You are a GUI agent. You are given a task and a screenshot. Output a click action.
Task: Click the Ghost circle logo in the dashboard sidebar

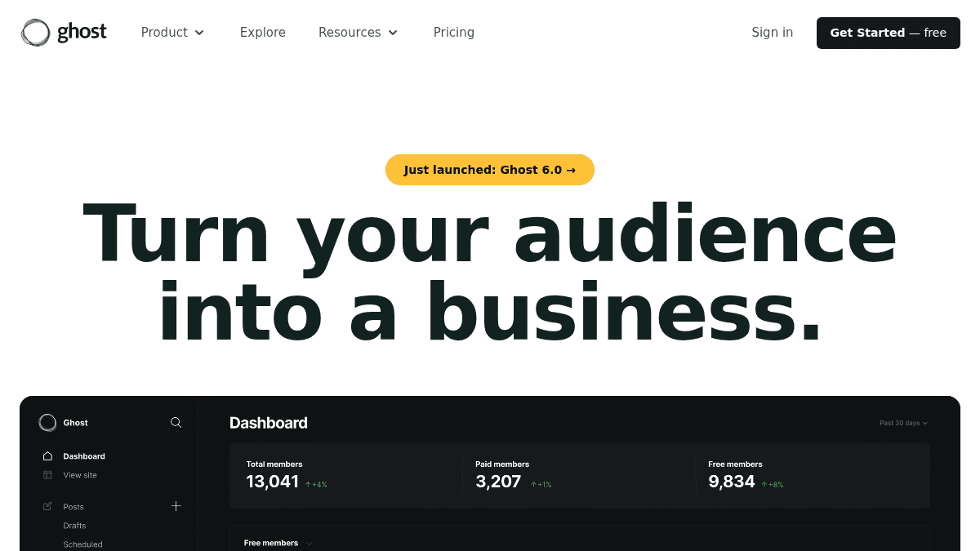[48, 423]
